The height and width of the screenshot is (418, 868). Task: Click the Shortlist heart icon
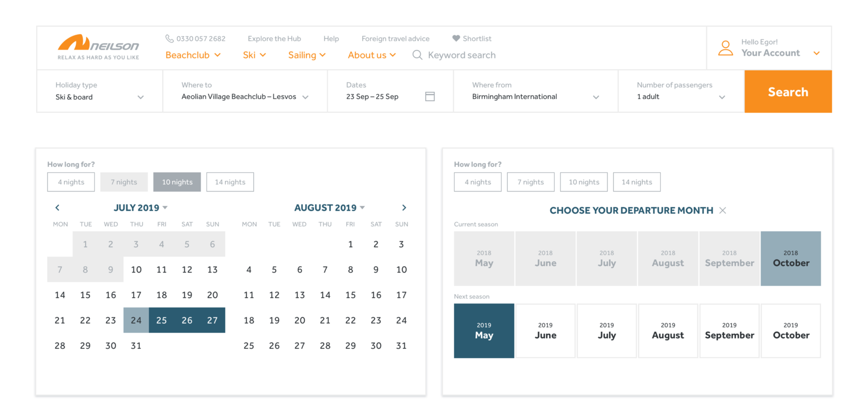point(456,39)
